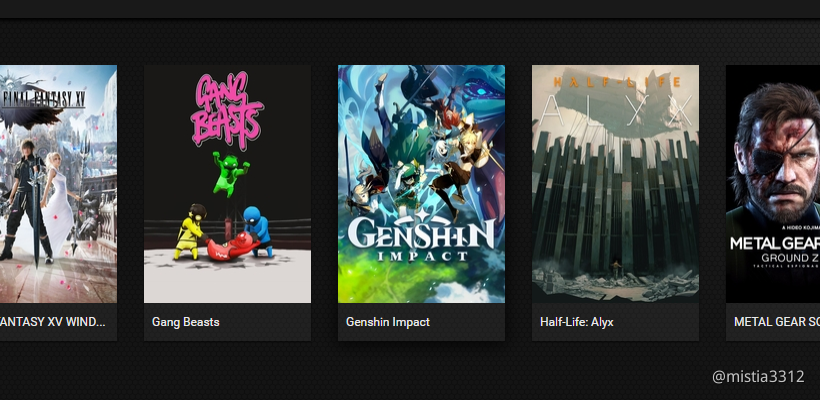Click the @mistia3312 watermark text

tap(758, 376)
